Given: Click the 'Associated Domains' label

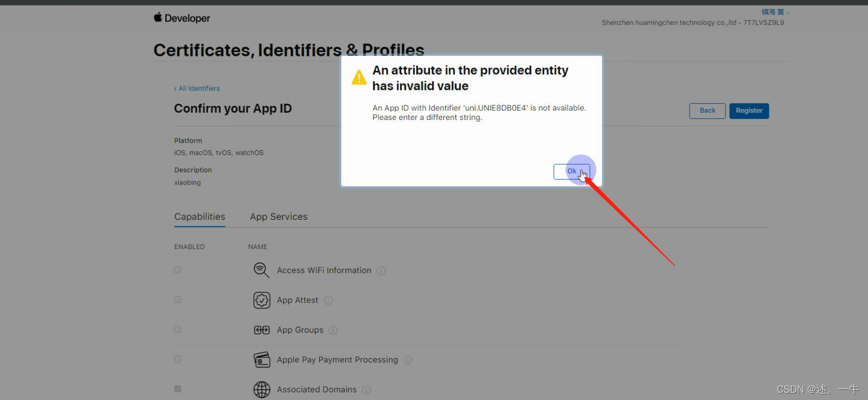Looking at the screenshot, I should point(317,390).
